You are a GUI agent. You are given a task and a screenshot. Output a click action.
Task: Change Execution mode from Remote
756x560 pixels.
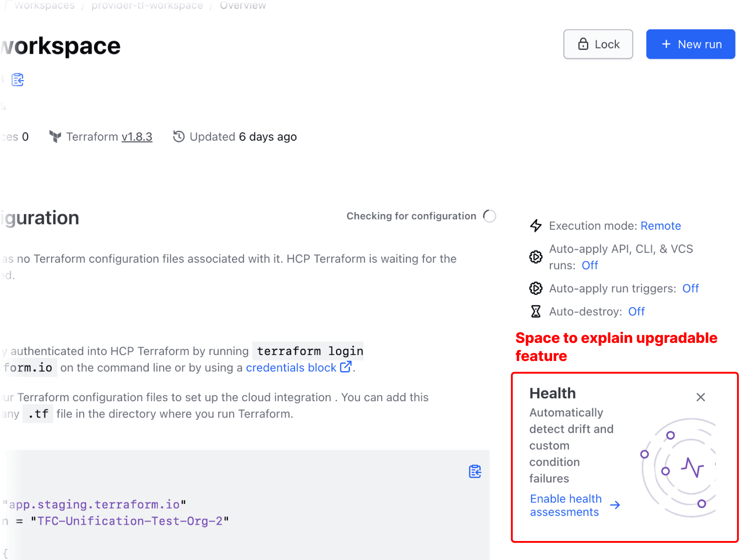click(x=661, y=226)
